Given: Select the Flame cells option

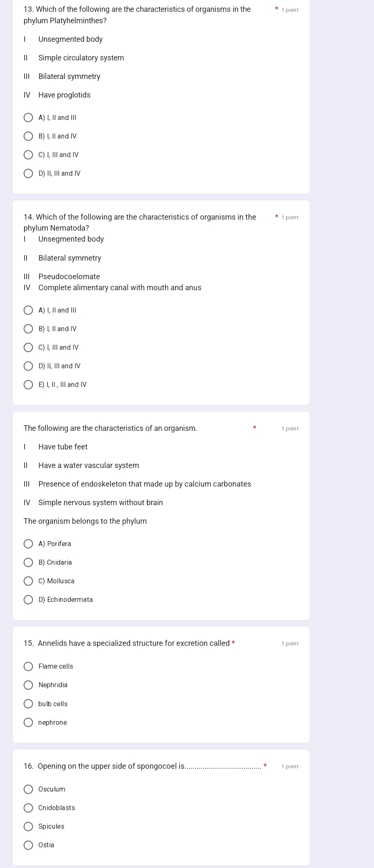Looking at the screenshot, I should (x=28, y=667).
